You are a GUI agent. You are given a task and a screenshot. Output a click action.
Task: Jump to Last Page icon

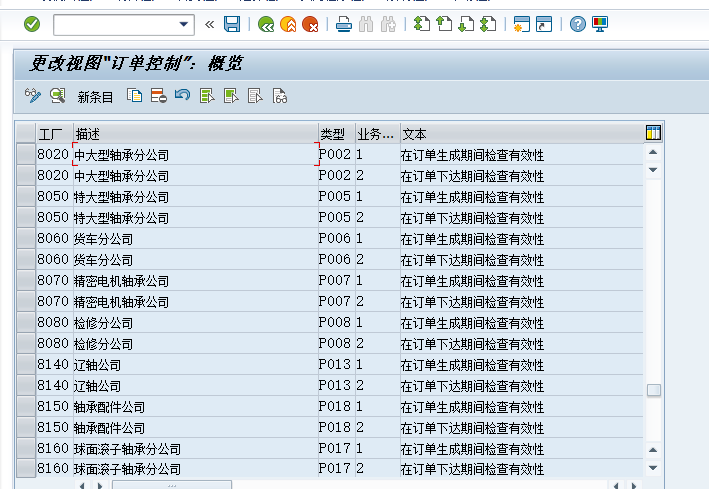coord(488,24)
